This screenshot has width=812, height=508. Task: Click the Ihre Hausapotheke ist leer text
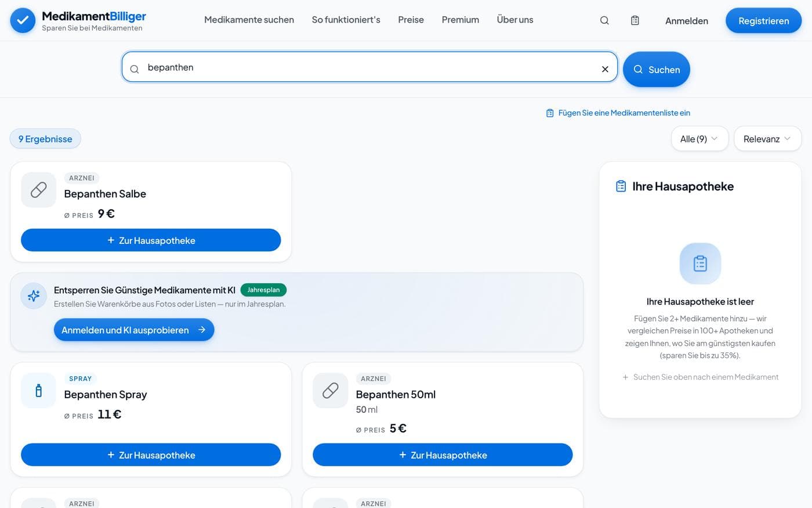click(x=700, y=301)
